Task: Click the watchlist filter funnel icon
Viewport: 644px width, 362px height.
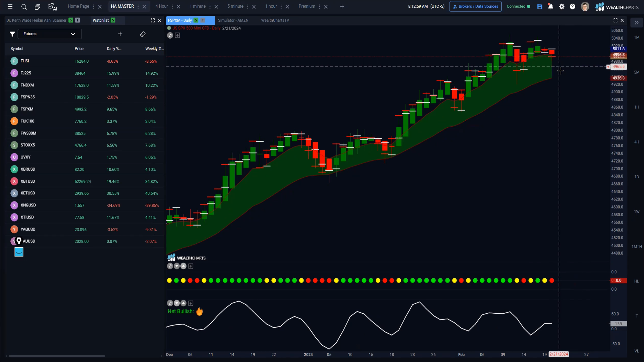Action: point(12,34)
